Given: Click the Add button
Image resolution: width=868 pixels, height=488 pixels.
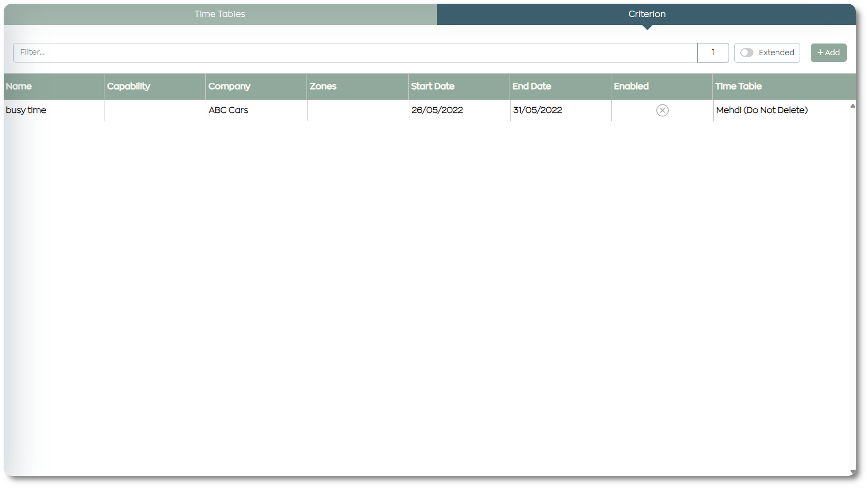Looking at the screenshot, I should click(x=828, y=53).
